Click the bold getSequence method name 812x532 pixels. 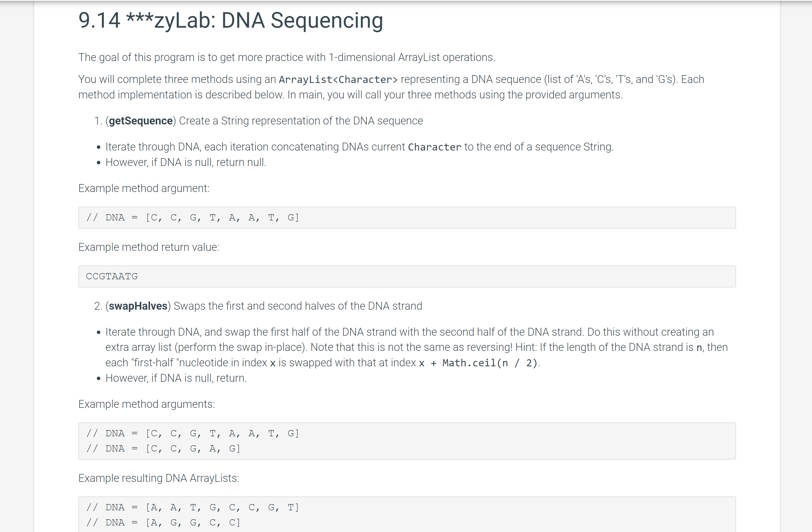140,121
